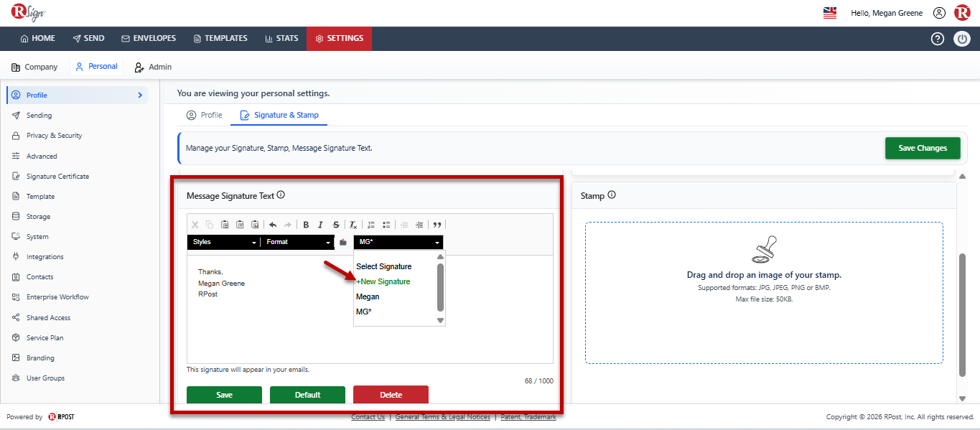Choose Select Signature option in list
The width and height of the screenshot is (980, 430).
[x=384, y=266]
